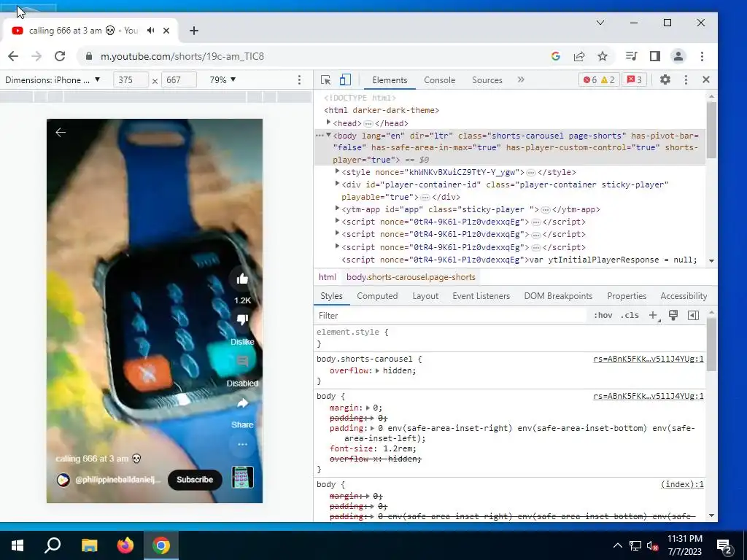Open the 3 issues badge
The image size is (747, 560).
coord(634,80)
